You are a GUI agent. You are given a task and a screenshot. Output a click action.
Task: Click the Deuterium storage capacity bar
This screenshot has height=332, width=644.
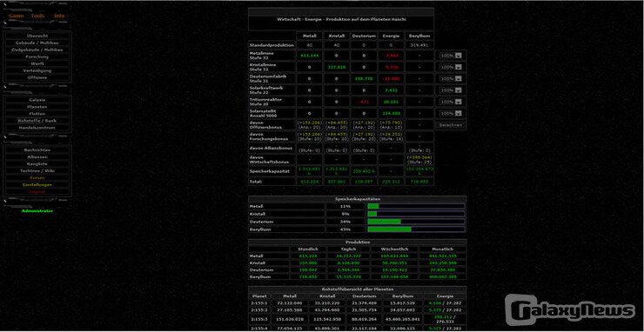click(416, 222)
